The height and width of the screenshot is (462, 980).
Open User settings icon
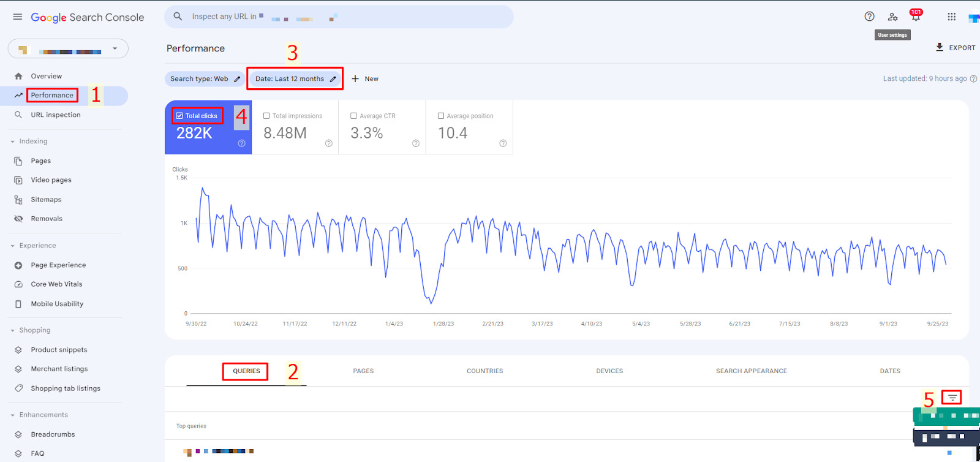tap(892, 17)
